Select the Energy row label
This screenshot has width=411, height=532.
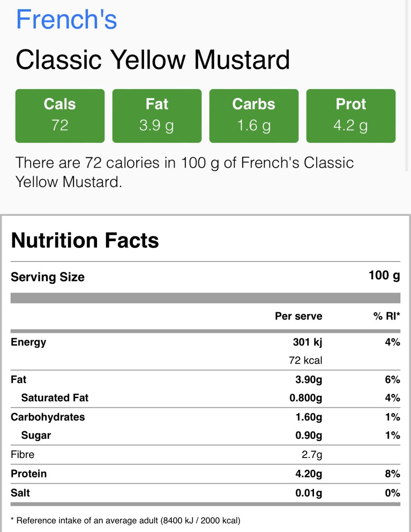click(28, 342)
